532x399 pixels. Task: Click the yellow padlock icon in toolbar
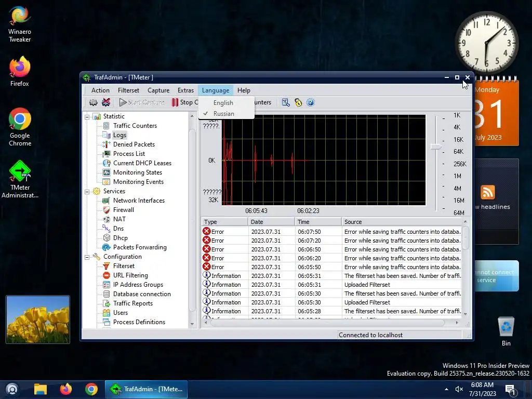(298, 102)
